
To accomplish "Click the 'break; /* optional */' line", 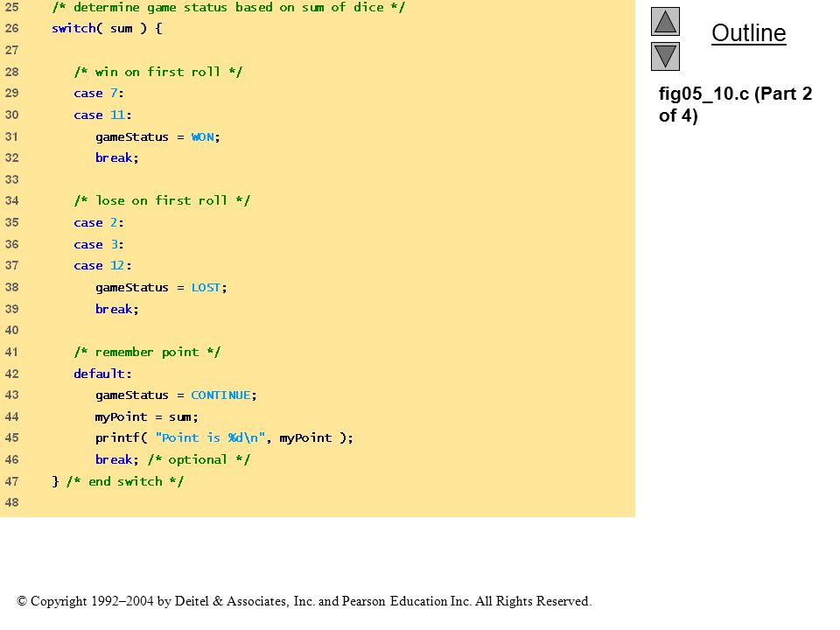I will 172,459.
